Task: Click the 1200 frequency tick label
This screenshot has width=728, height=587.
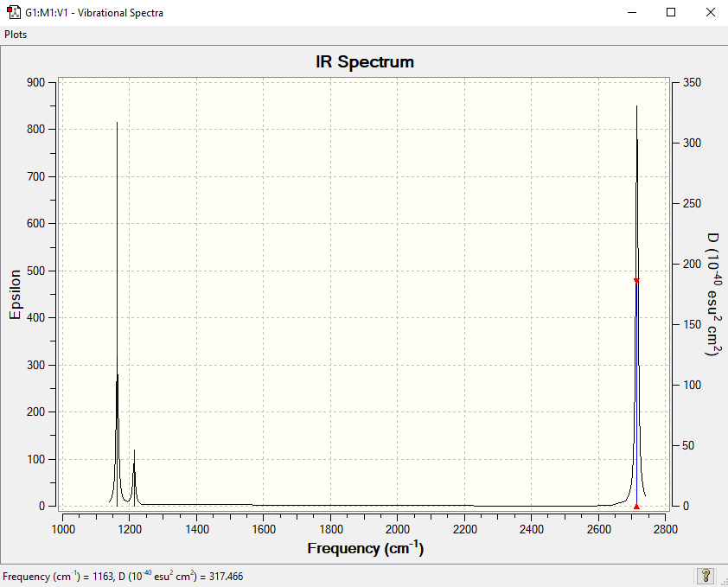Action: pos(130,529)
